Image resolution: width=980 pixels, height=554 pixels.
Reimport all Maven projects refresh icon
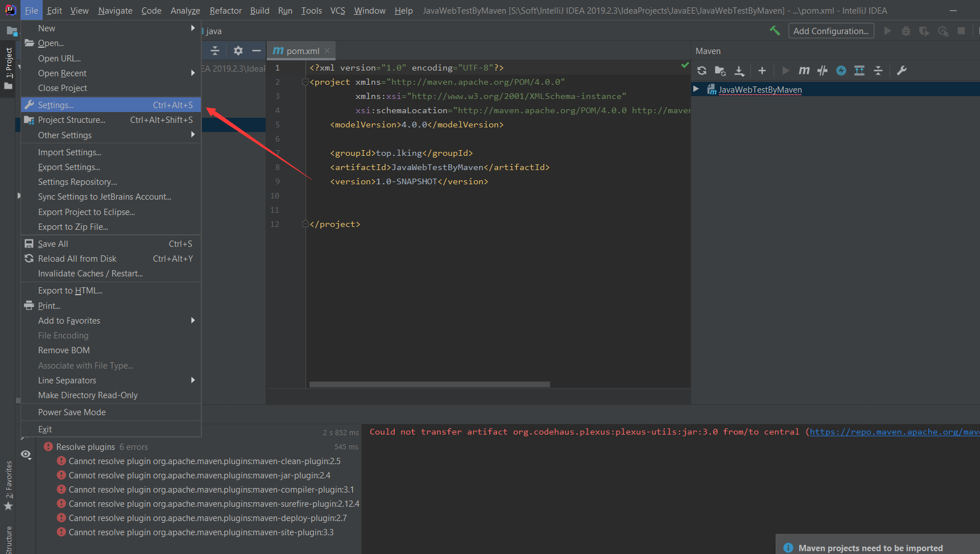point(702,71)
